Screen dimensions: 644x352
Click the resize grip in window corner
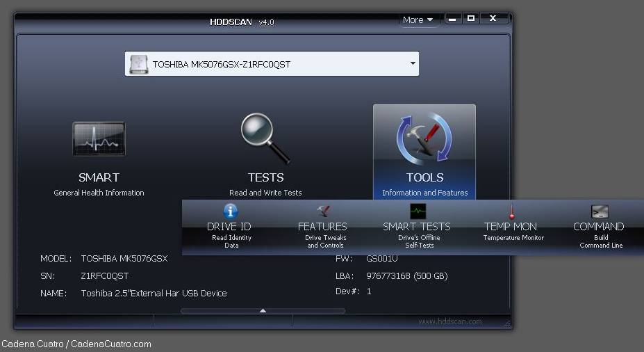(507, 324)
